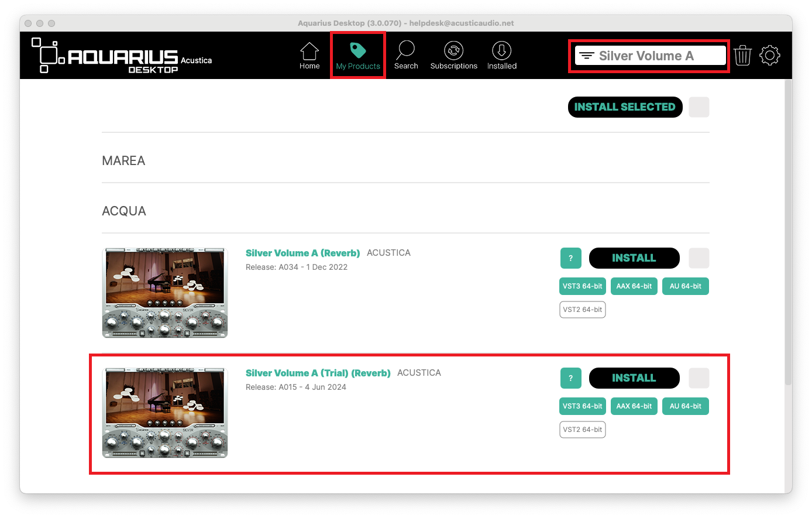Check the box for Silver Volume A (Trial)
This screenshot has height=518, width=812.
[x=699, y=378]
